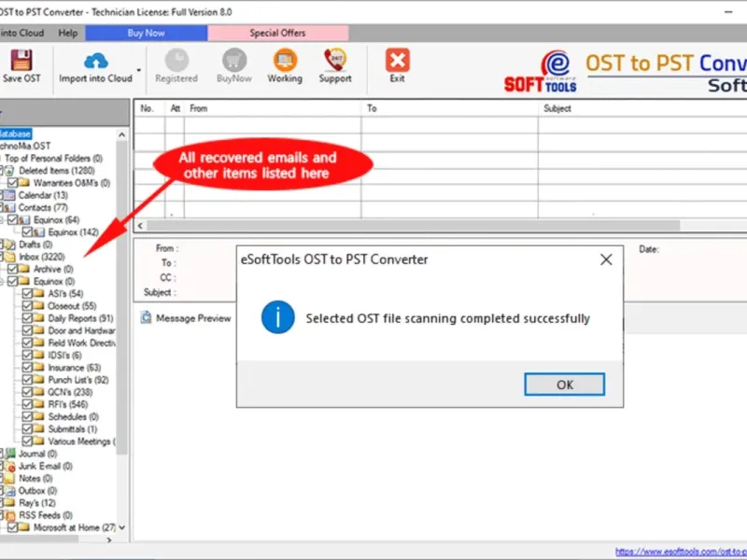Click the email list horizontal scrollbar thumb
Screen dimensions: 747x560
[x=413, y=225]
